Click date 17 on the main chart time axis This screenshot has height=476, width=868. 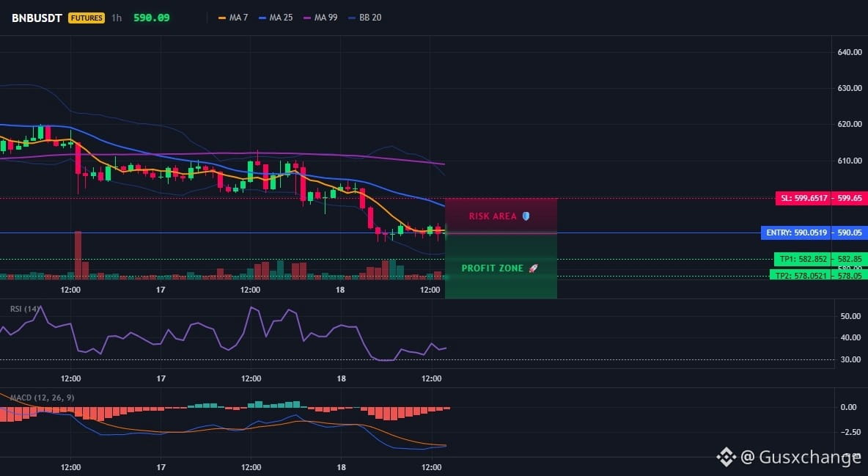pyautogui.click(x=161, y=290)
